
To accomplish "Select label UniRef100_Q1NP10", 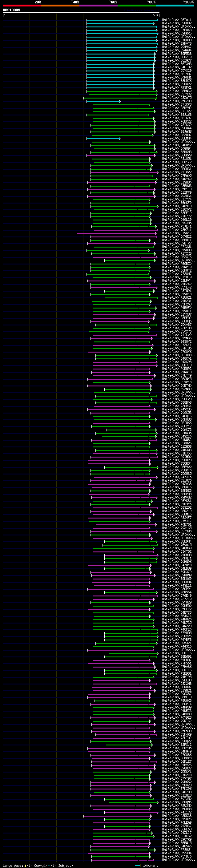I will [176, 267].
